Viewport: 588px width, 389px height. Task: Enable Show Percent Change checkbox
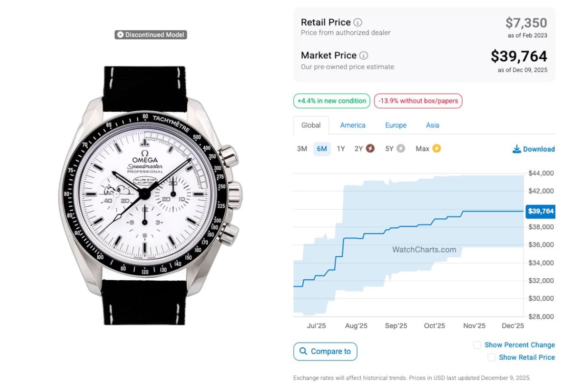click(x=477, y=345)
